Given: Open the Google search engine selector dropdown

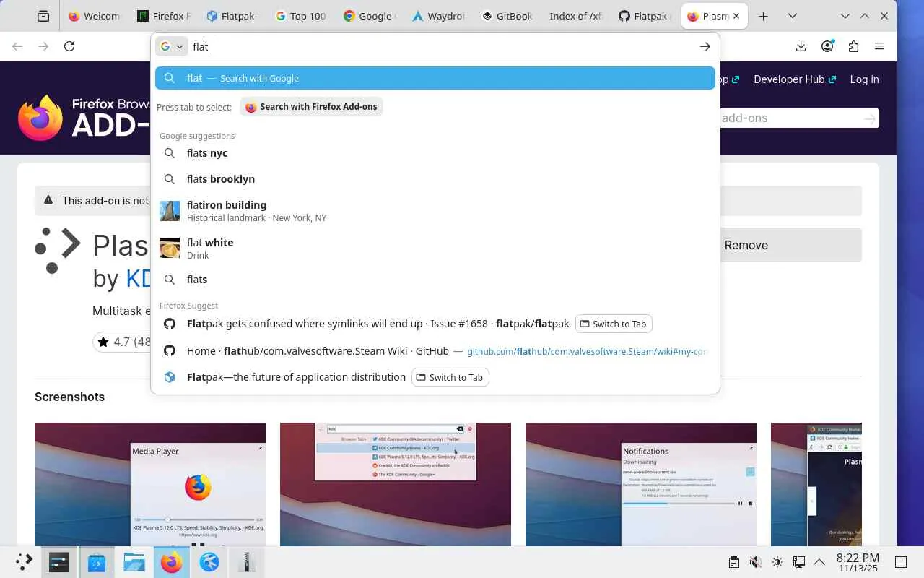Looking at the screenshot, I should (172, 46).
